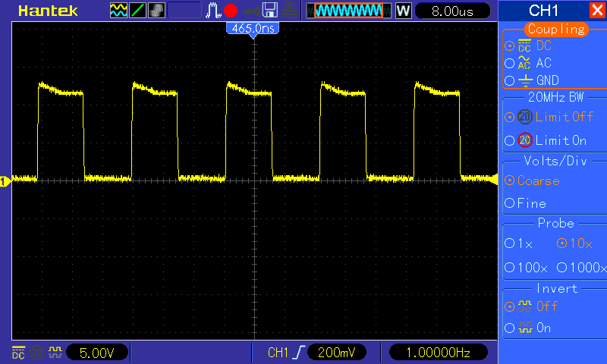Click the printer icon

[290, 11]
